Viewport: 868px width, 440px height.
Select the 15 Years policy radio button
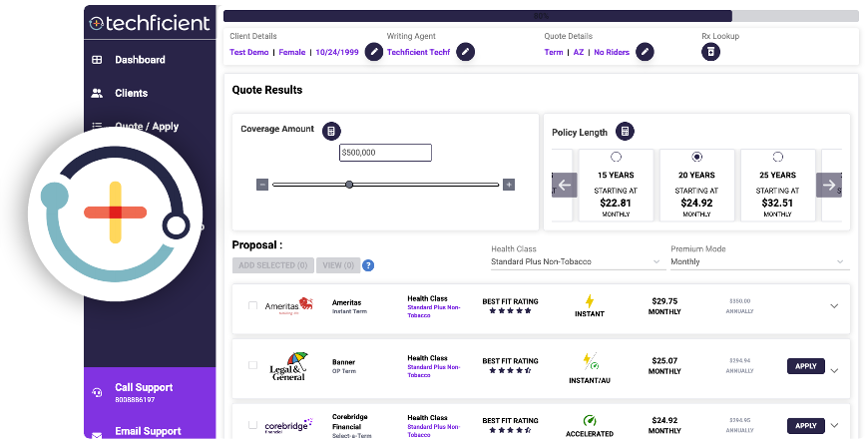coord(616,158)
